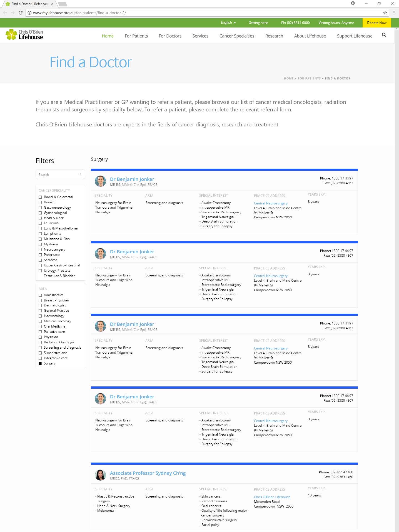
Task: Tick the Dermatologist checkbox
Action: (40, 305)
